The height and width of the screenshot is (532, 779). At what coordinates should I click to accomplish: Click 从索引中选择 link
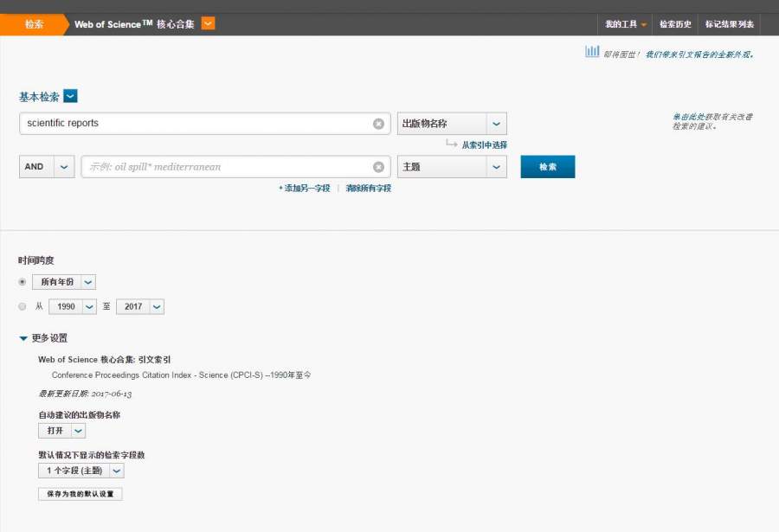[x=485, y=145]
